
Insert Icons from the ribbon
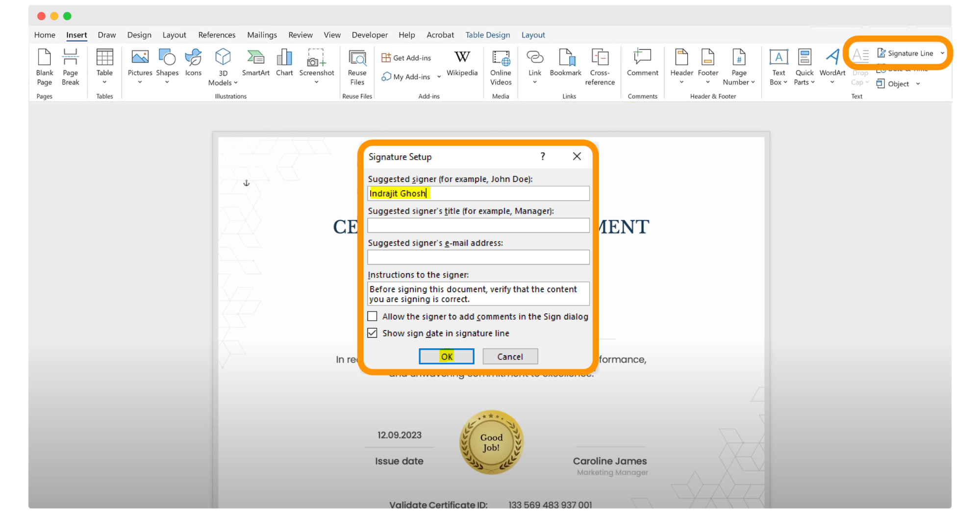(x=193, y=63)
